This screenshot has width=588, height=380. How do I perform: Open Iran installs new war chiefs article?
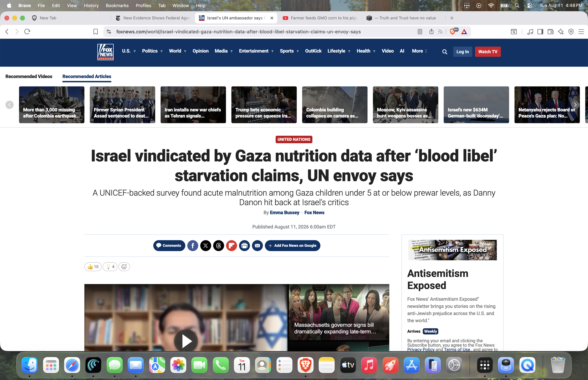click(193, 105)
